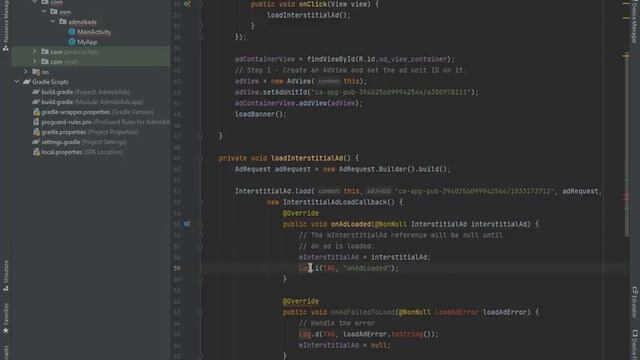Open MainActivity class in project tree
Screen dimensions: 640x360
point(94,32)
